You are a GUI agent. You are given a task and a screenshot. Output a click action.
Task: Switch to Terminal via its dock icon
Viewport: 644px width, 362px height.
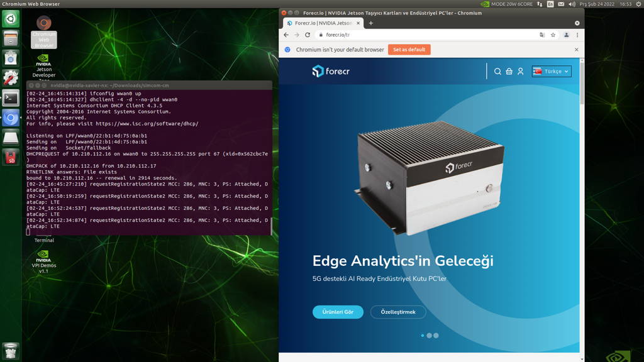click(x=11, y=98)
